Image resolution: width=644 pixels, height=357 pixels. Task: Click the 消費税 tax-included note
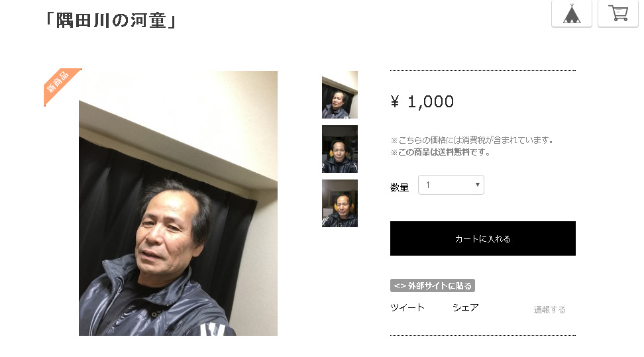point(472,140)
